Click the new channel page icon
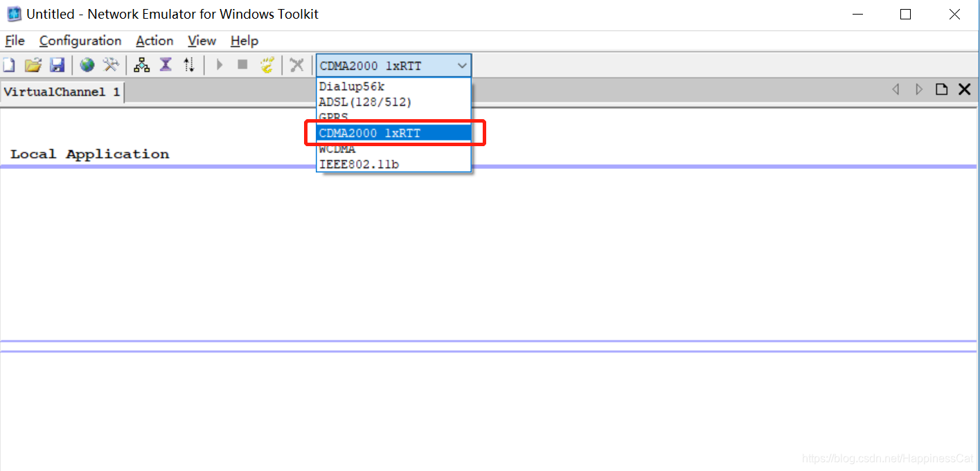The width and height of the screenshot is (980, 471). [x=942, y=89]
